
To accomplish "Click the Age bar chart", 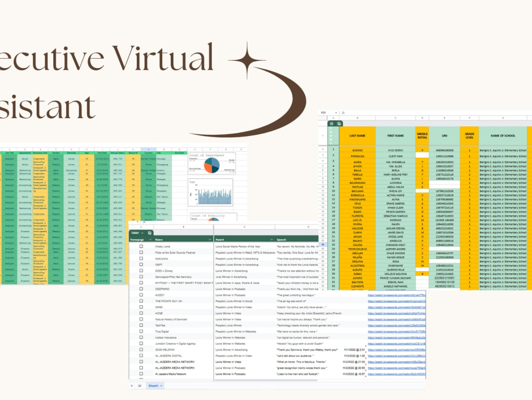I will (210, 192).
